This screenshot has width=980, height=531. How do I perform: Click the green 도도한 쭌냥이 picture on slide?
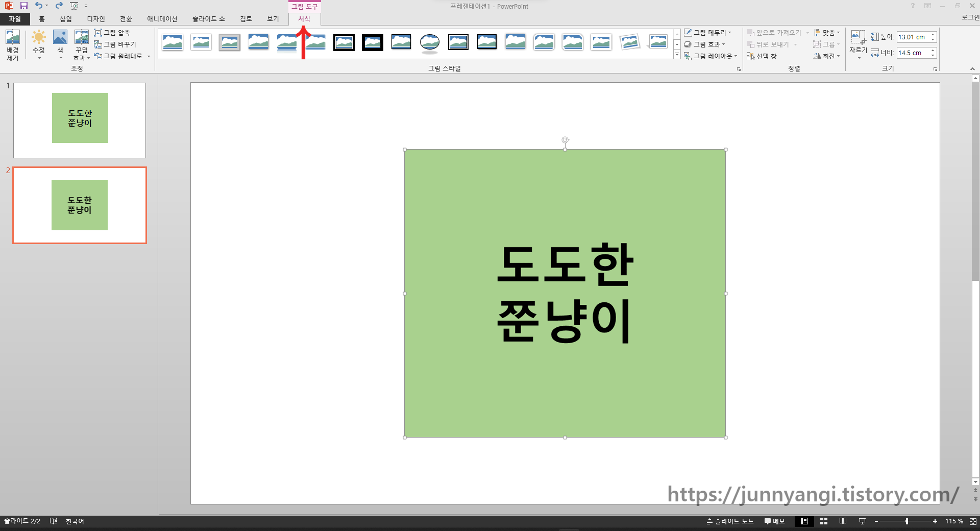pos(565,293)
